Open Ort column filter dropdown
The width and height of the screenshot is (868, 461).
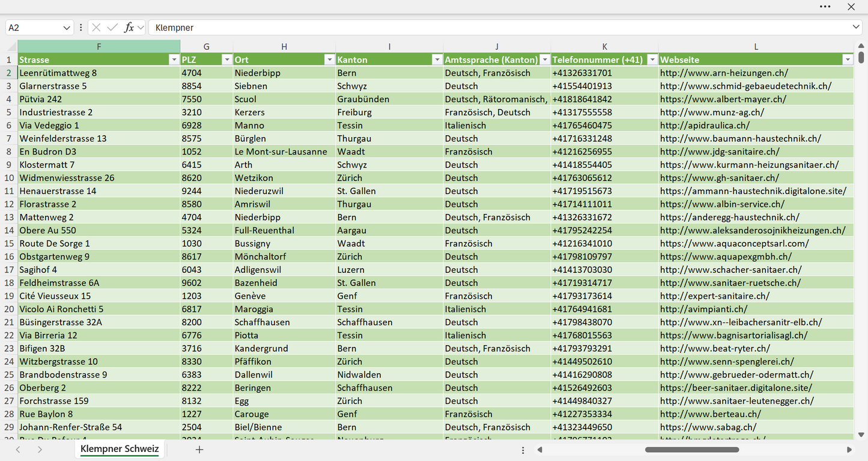329,60
